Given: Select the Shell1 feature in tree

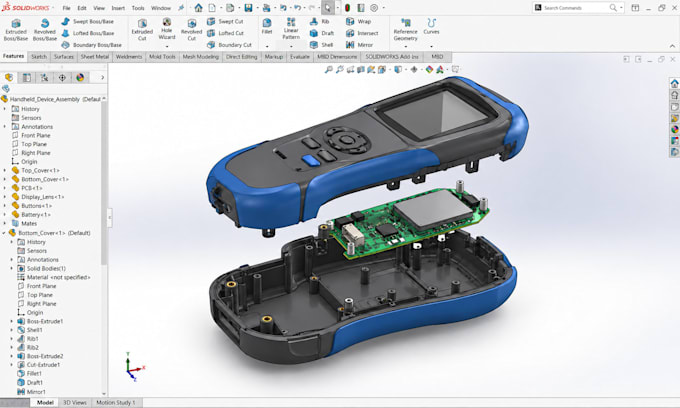Looking at the screenshot, I should (x=35, y=330).
